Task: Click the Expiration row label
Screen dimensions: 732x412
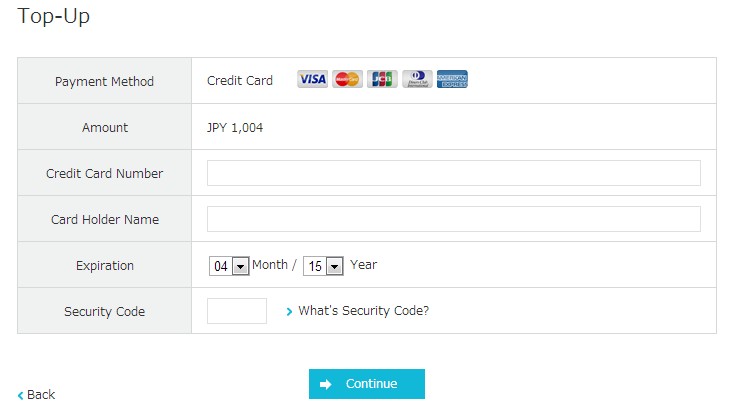Action: (104, 266)
